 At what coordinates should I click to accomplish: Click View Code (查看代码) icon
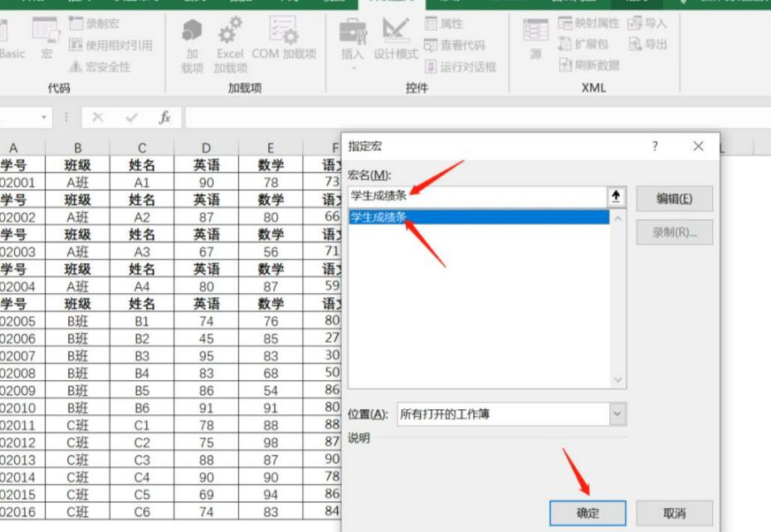[x=432, y=46]
